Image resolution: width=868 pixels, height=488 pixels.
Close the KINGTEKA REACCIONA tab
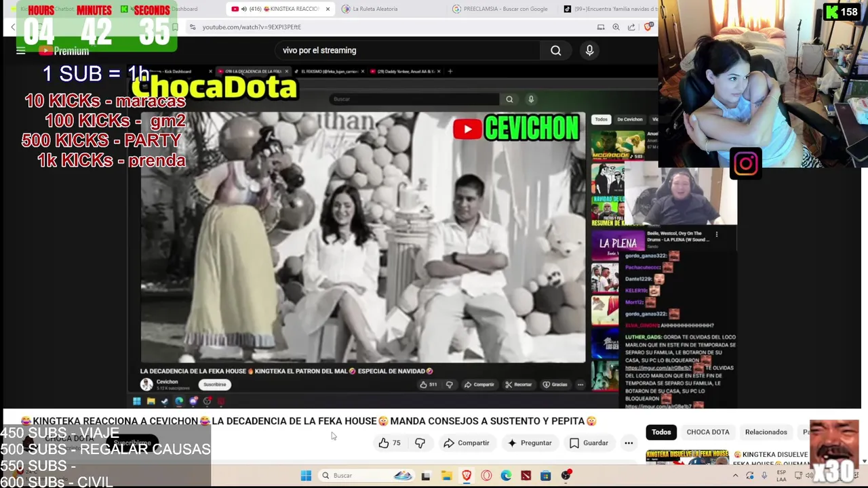328,9
